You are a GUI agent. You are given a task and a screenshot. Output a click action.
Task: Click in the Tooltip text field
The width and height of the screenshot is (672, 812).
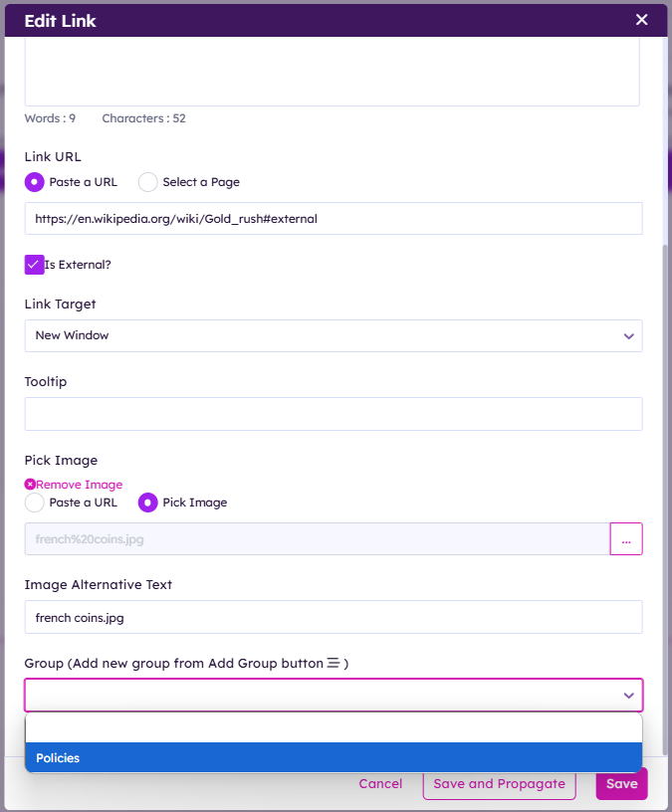tap(333, 414)
